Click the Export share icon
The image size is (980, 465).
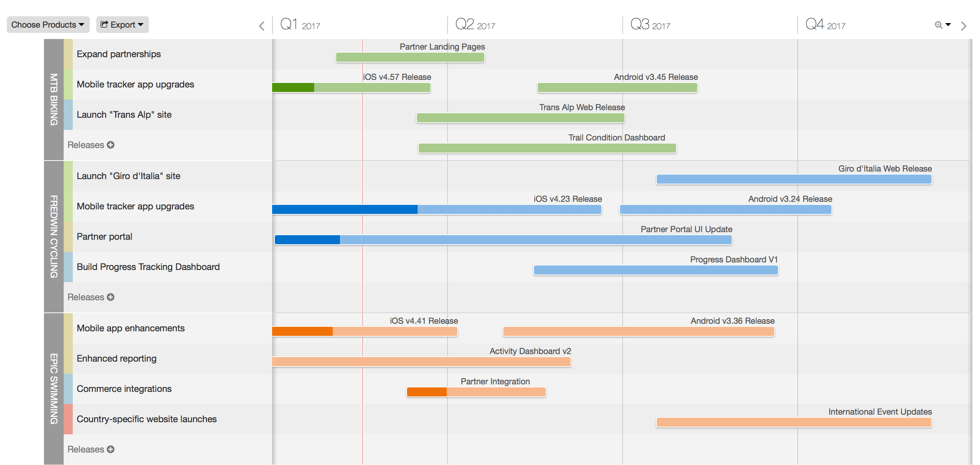[104, 24]
